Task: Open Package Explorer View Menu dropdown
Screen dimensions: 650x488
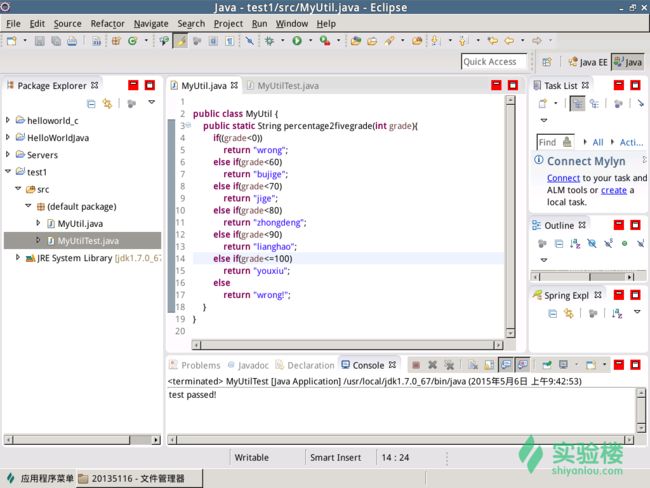Action: tap(152, 102)
